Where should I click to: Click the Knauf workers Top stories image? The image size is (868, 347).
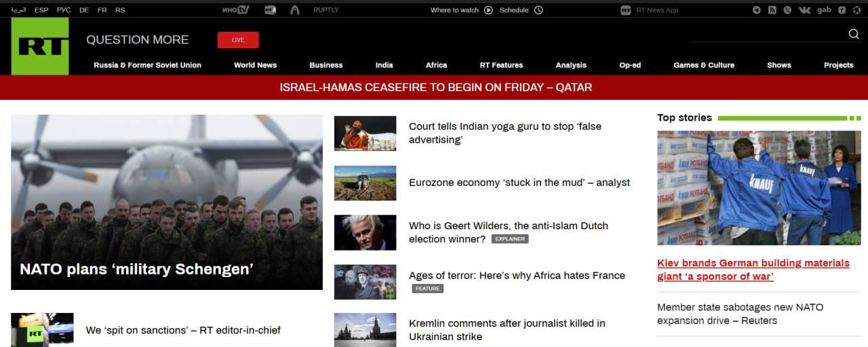(x=759, y=188)
